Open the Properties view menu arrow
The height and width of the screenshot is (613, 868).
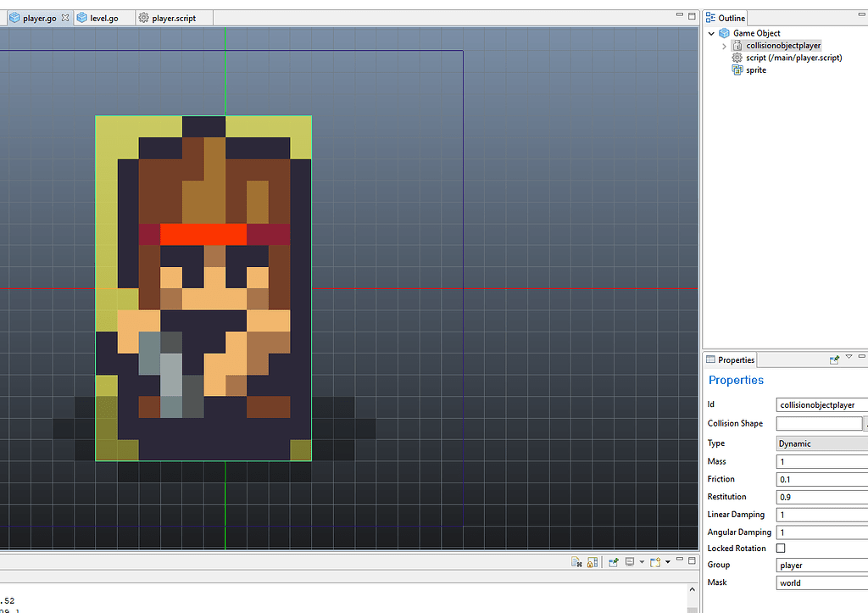pos(849,356)
